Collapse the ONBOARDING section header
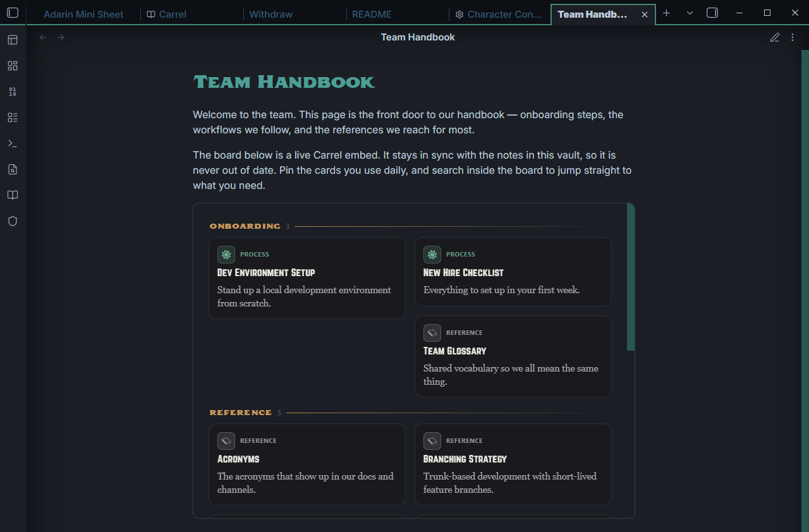Screen dimensions: 809x532 (245, 226)
